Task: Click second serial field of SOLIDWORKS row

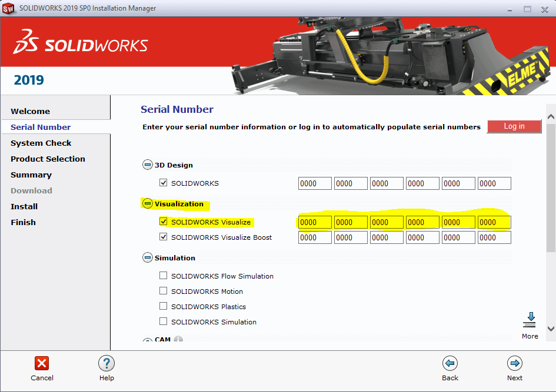Action: click(x=351, y=183)
